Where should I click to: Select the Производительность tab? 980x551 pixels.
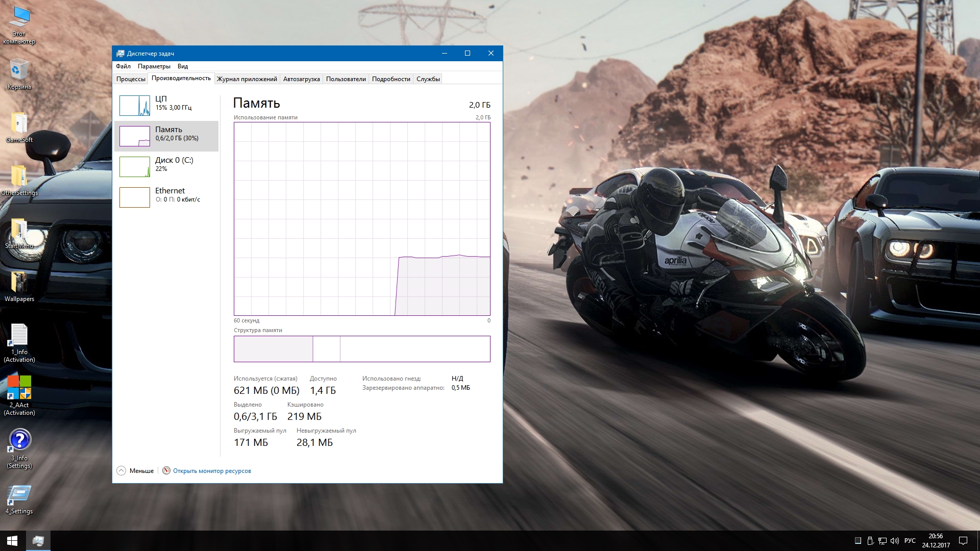pyautogui.click(x=181, y=78)
